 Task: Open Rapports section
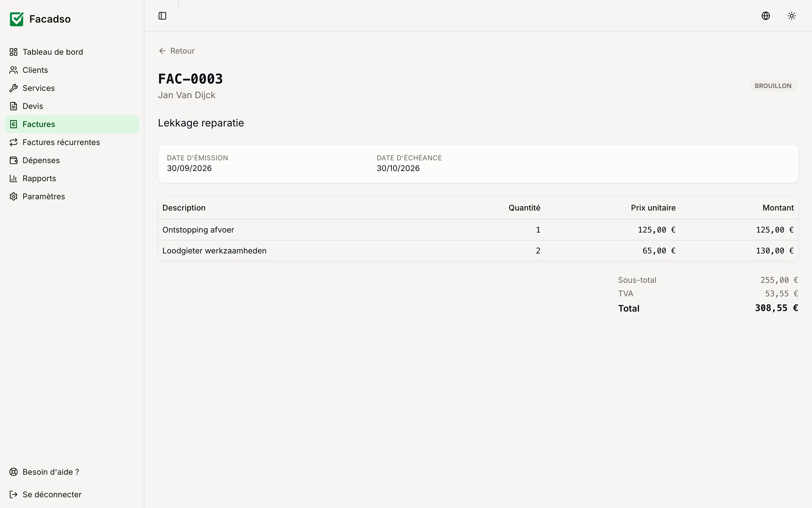click(x=72, y=178)
